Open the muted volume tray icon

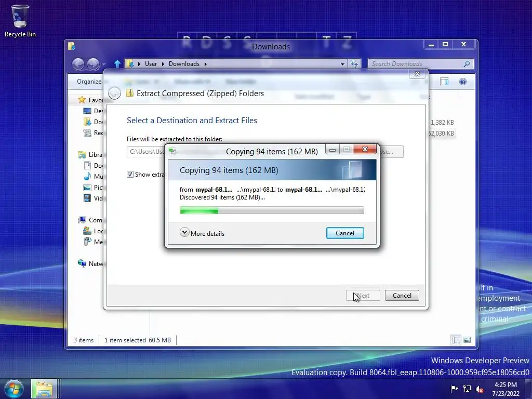[480, 389]
